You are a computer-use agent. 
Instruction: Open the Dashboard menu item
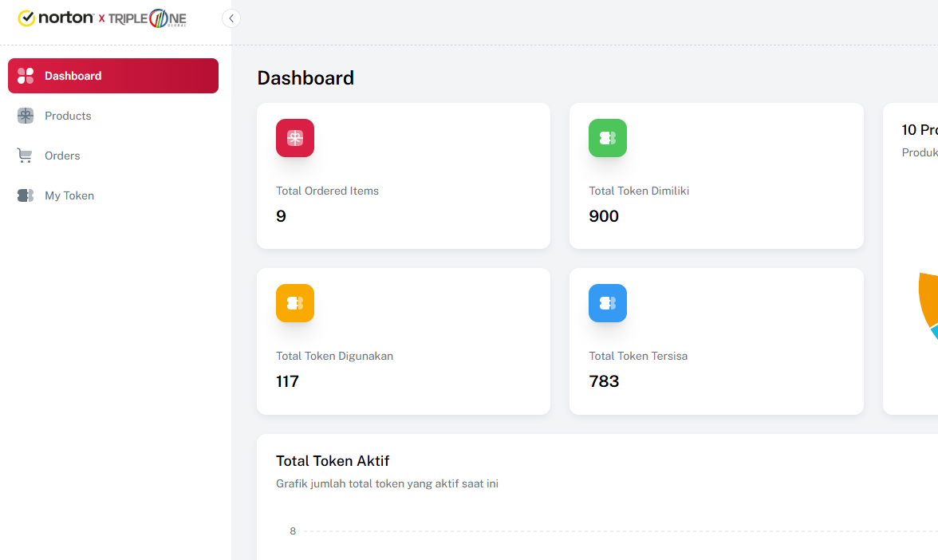[113, 76]
